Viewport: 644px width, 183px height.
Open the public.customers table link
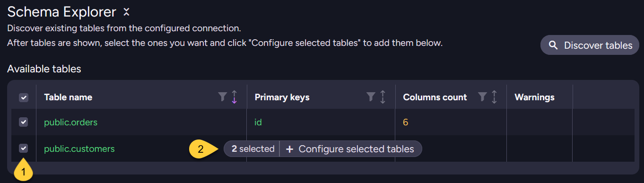[x=79, y=148]
